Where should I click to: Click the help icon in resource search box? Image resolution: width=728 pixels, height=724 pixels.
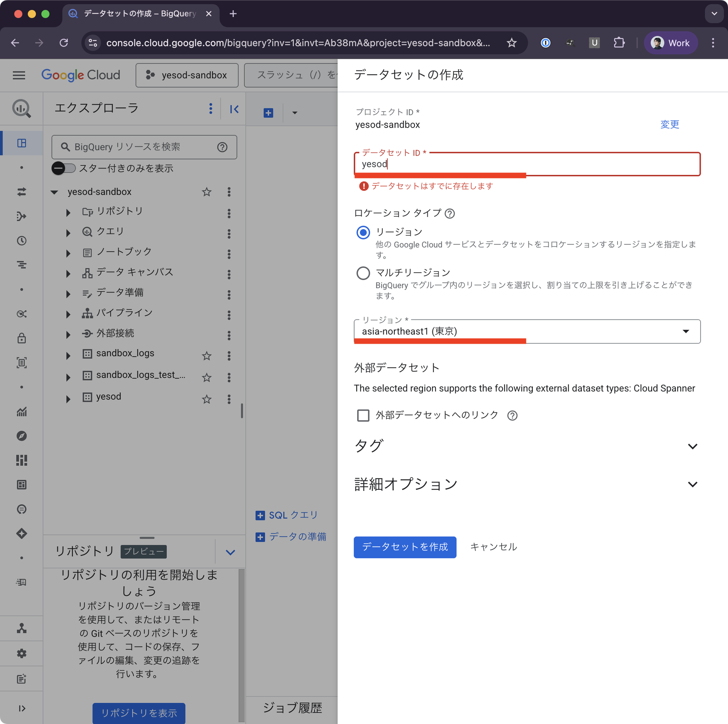pyautogui.click(x=222, y=147)
